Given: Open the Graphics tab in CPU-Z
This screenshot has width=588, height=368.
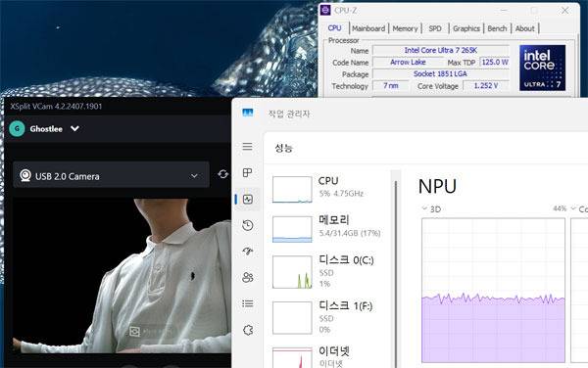Looking at the screenshot, I should pyautogui.click(x=465, y=28).
